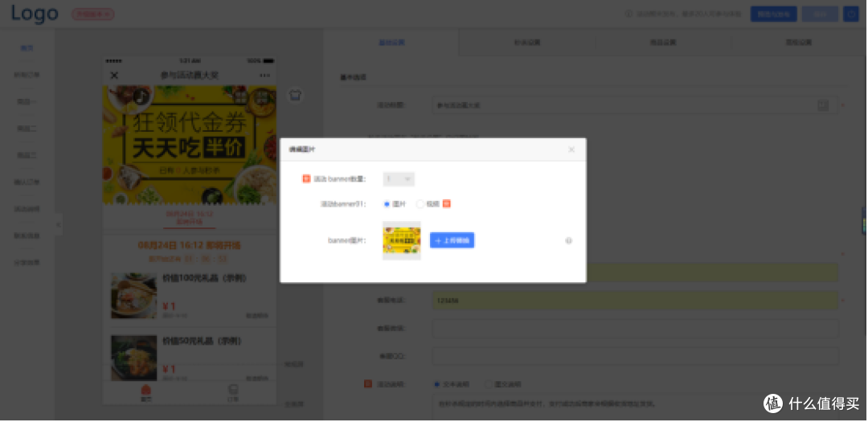868x422 pixels.
Task: Click the empty 客服微信 input field
Action: click(635, 329)
